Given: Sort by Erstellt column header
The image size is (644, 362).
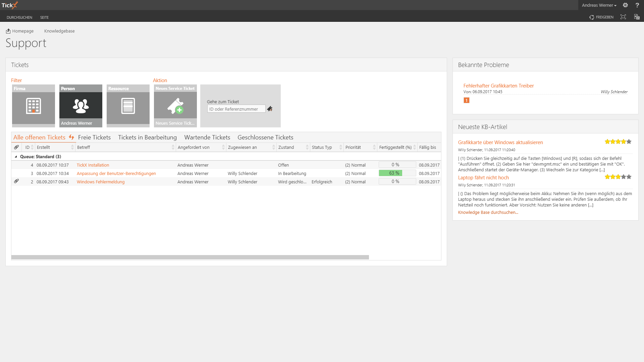Looking at the screenshot, I should pyautogui.click(x=55, y=147).
